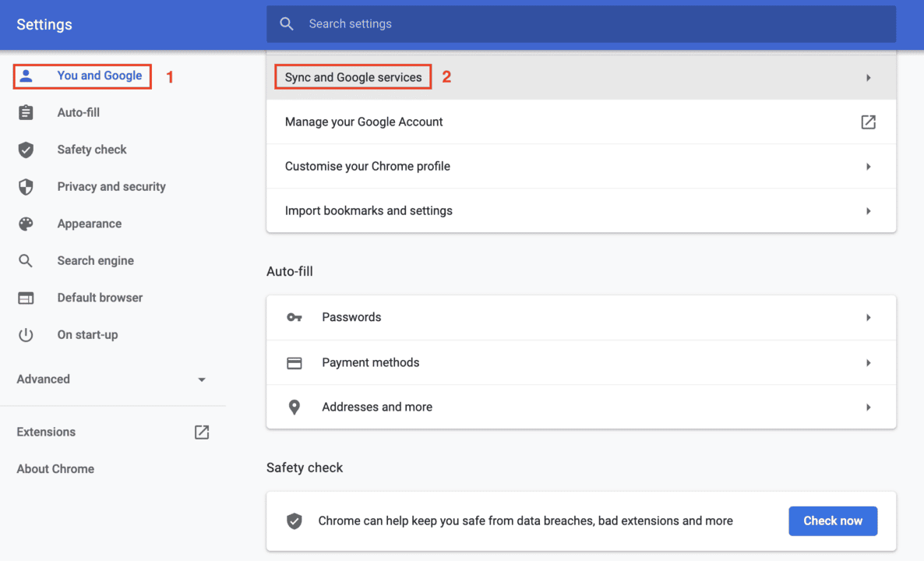Image resolution: width=924 pixels, height=561 pixels.
Task: Click Manage your Google Account row
Action: 581,122
